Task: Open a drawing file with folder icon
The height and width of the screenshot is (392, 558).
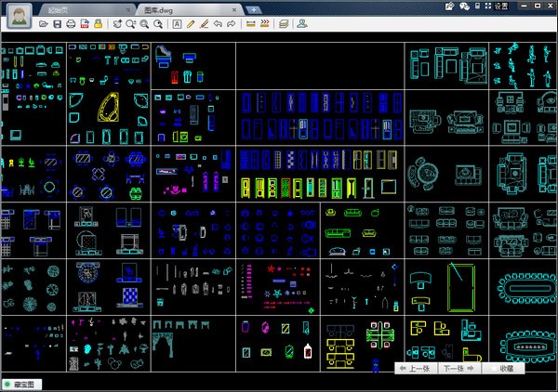Action: (x=43, y=24)
